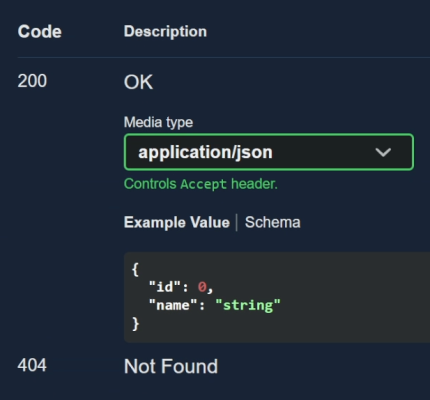Open the application/json media type dropdown
Image resolution: width=430 pixels, height=400 pixels.
tap(269, 152)
